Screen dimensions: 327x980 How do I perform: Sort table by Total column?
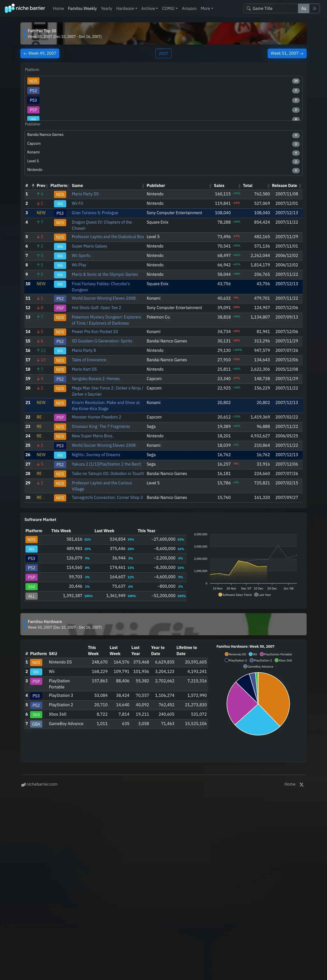coord(256,186)
